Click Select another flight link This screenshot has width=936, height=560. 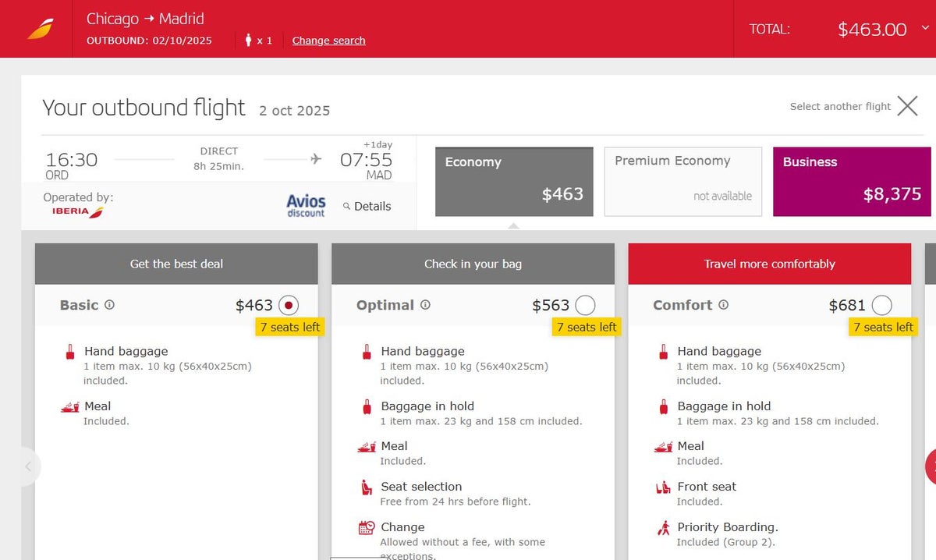click(x=840, y=107)
